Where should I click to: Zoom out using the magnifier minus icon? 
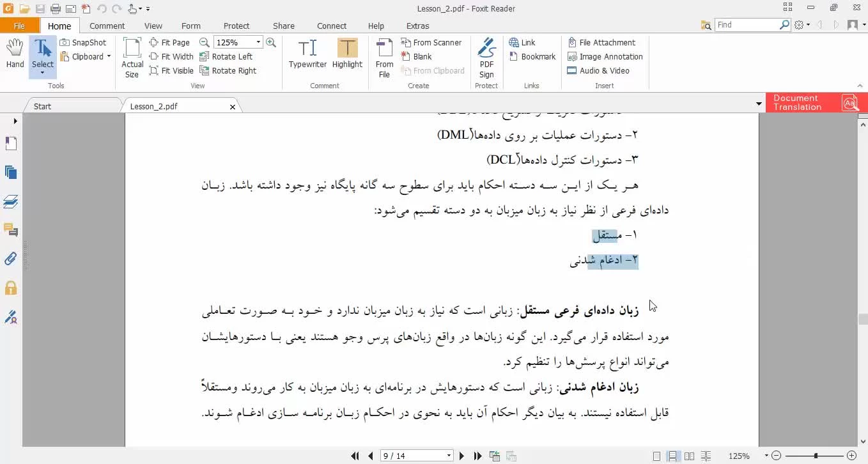(x=205, y=42)
